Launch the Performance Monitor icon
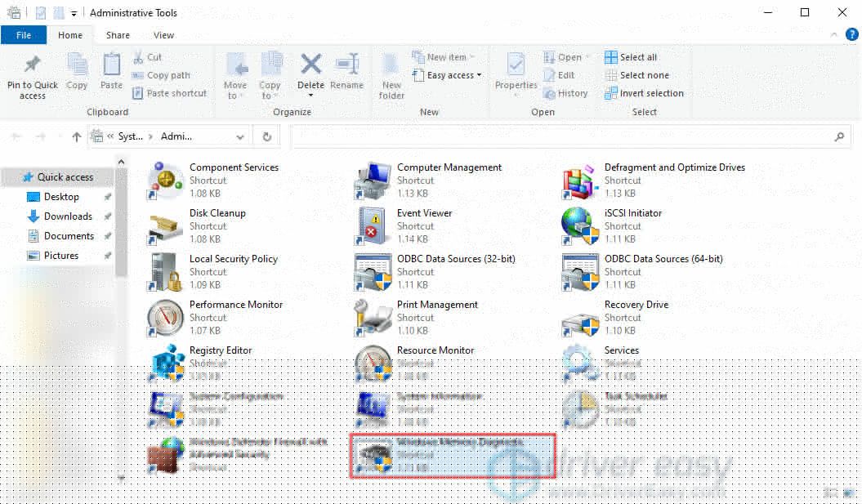Screen dimensions: 862x504 click(167, 317)
